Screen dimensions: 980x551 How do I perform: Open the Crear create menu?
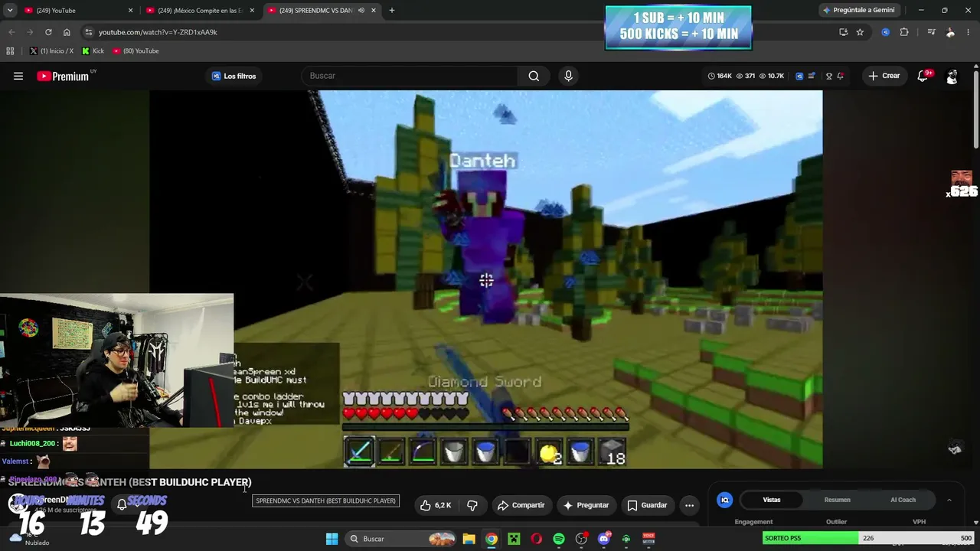click(884, 76)
